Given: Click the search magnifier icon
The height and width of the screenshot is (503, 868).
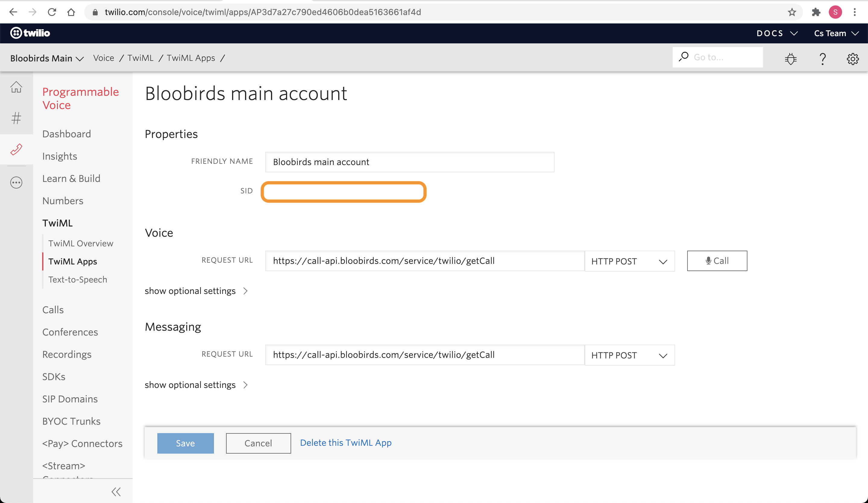Looking at the screenshot, I should pos(684,57).
